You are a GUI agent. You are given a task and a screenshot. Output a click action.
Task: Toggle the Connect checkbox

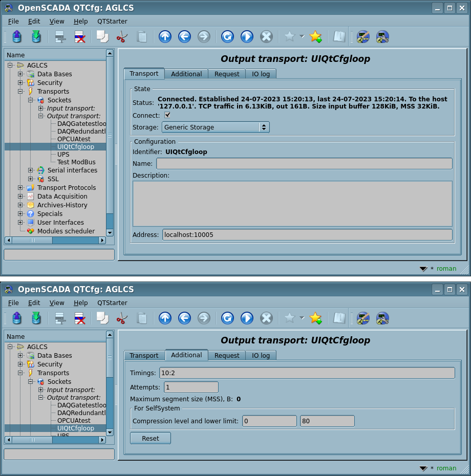(x=167, y=115)
